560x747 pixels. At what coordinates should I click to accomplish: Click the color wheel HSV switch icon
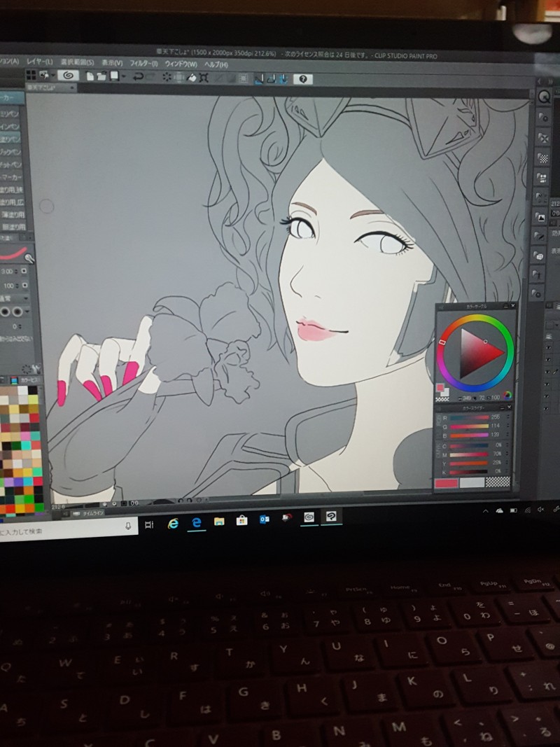point(507,395)
